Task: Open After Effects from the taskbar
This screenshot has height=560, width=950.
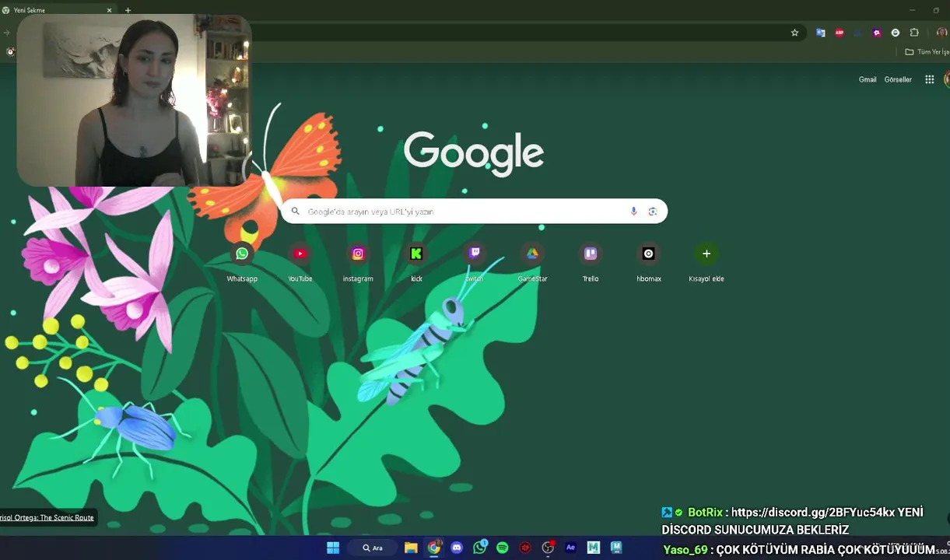Action: click(570, 548)
